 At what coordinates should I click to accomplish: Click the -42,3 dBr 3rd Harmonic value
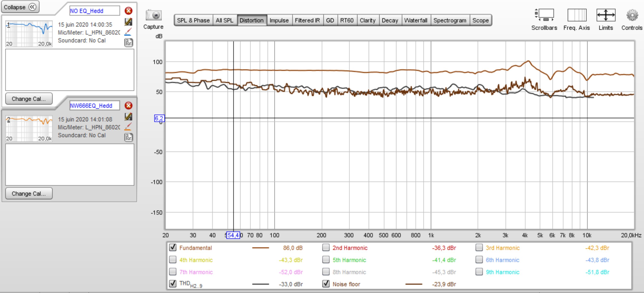click(x=597, y=248)
